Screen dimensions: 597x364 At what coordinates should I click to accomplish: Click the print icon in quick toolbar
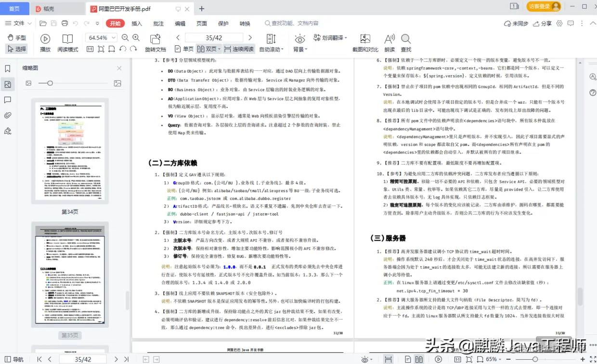pyautogui.click(x=64, y=23)
